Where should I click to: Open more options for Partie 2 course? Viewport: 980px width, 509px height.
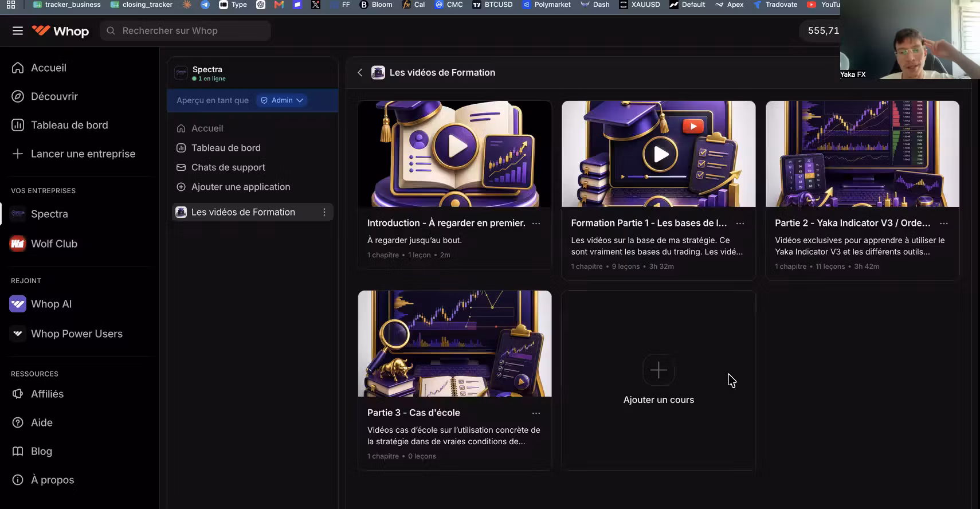[x=944, y=224]
